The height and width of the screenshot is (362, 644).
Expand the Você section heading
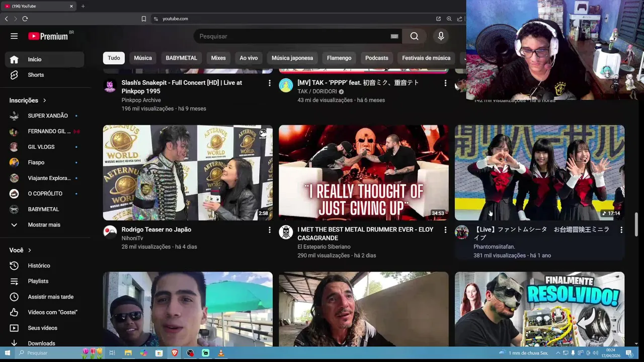pos(20,250)
